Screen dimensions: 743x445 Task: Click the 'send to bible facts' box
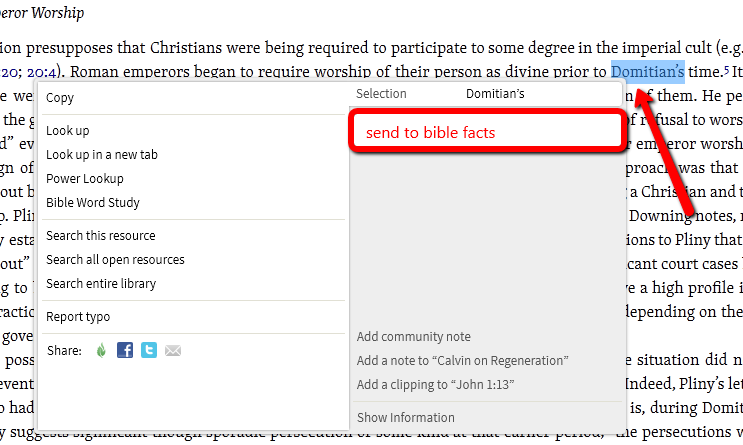[x=485, y=132]
